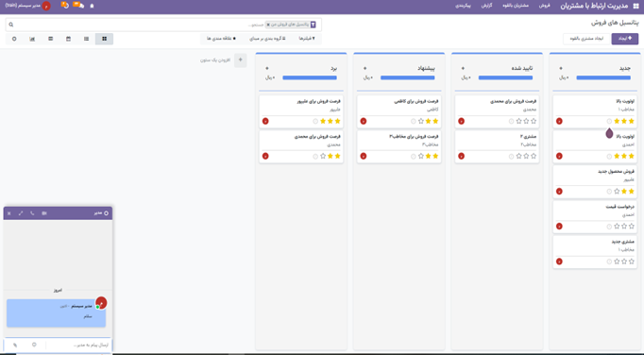644x355 pixels.
Task: Open the مشتریان بالقوه menu
Action: pyautogui.click(x=516, y=6)
